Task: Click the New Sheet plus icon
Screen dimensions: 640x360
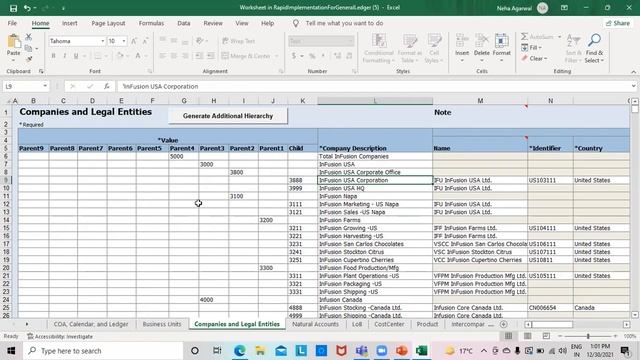Action: coord(504,324)
